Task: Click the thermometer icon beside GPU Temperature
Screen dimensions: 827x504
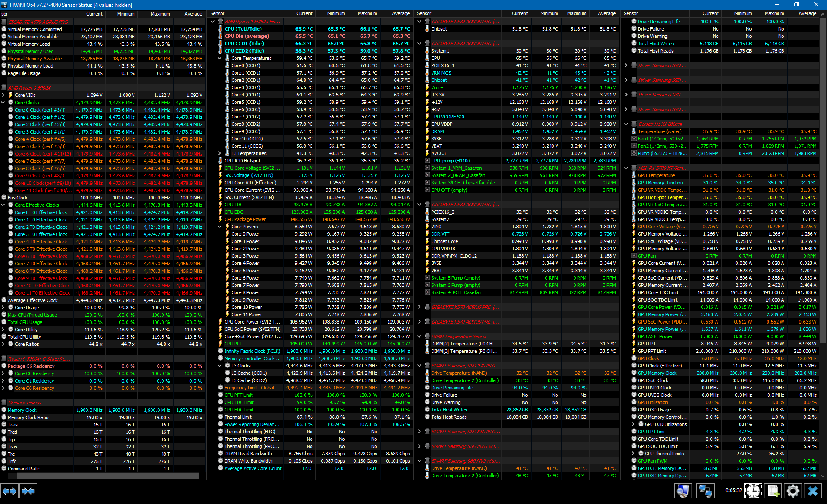Action: [634, 175]
